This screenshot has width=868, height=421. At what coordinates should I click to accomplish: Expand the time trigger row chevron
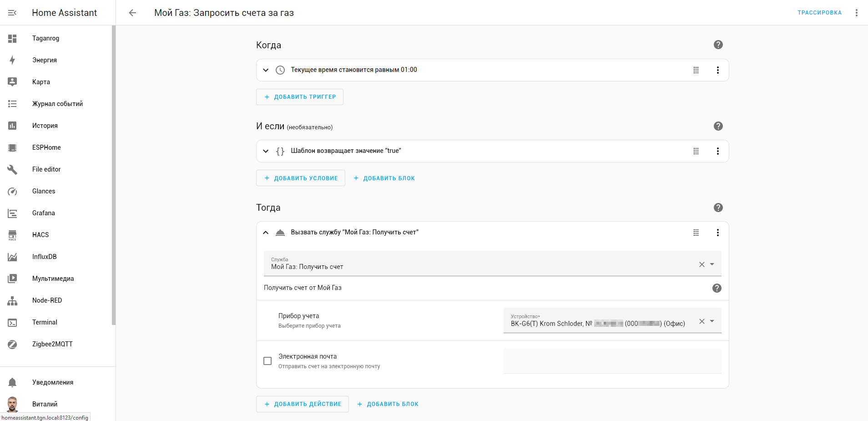click(266, 70)
